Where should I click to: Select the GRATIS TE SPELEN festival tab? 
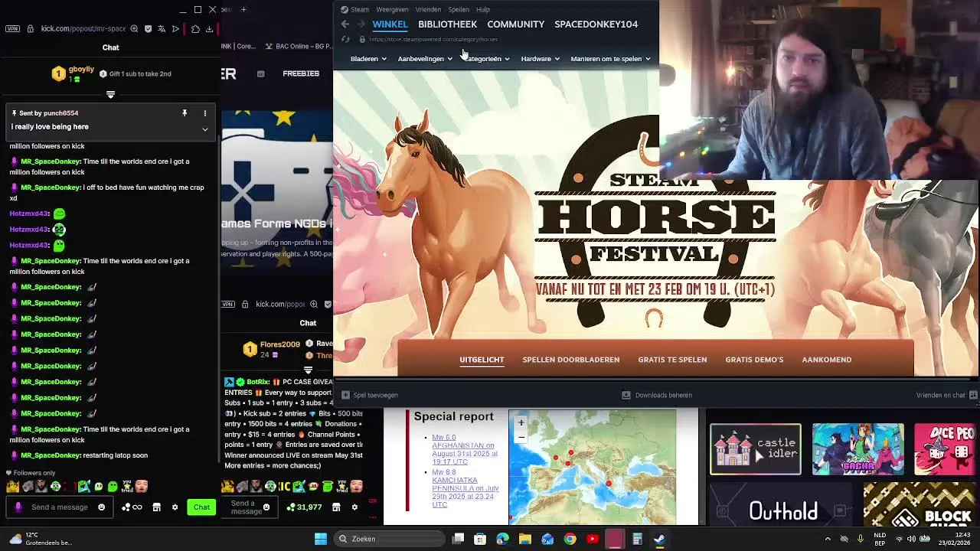[x=672, y=360]
